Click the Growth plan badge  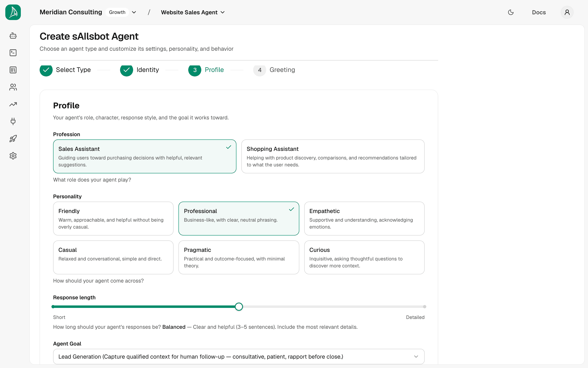[117, 12]
